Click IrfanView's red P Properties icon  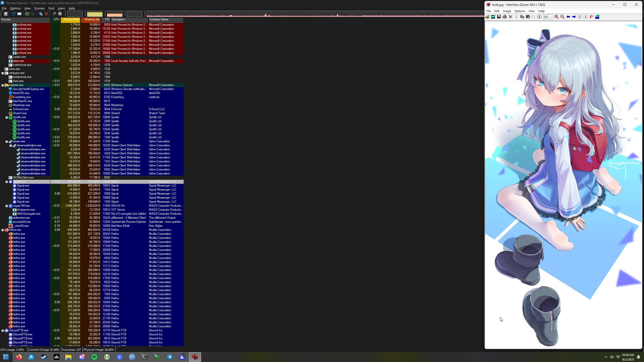coord(591,17)
